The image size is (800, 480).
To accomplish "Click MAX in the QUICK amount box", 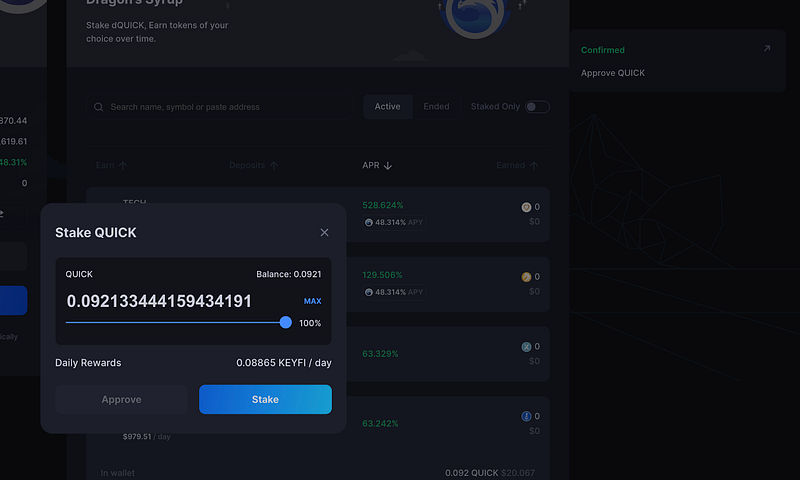I will point(312,301).
